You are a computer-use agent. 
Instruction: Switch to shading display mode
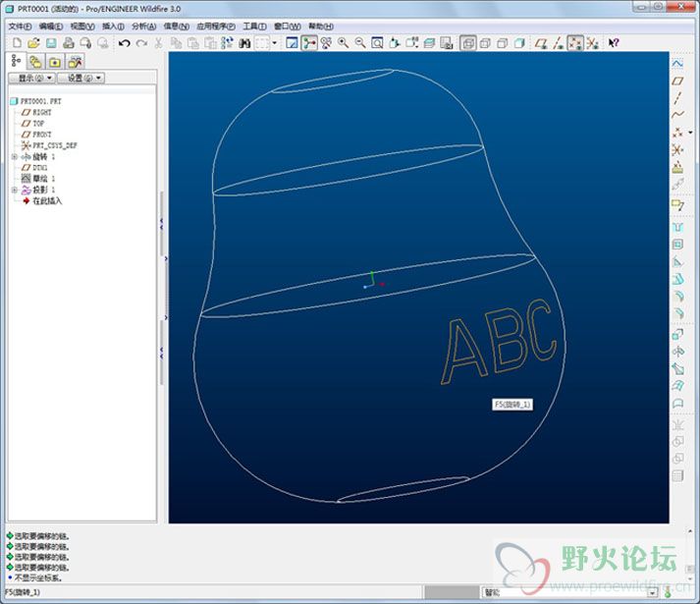click(x=519, y=43)
